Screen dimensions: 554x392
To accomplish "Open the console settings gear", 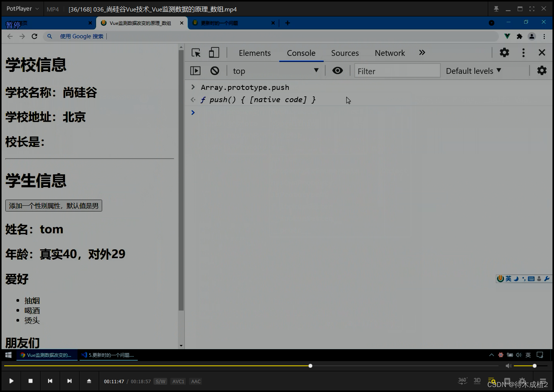I will click(x=542, y=71).
